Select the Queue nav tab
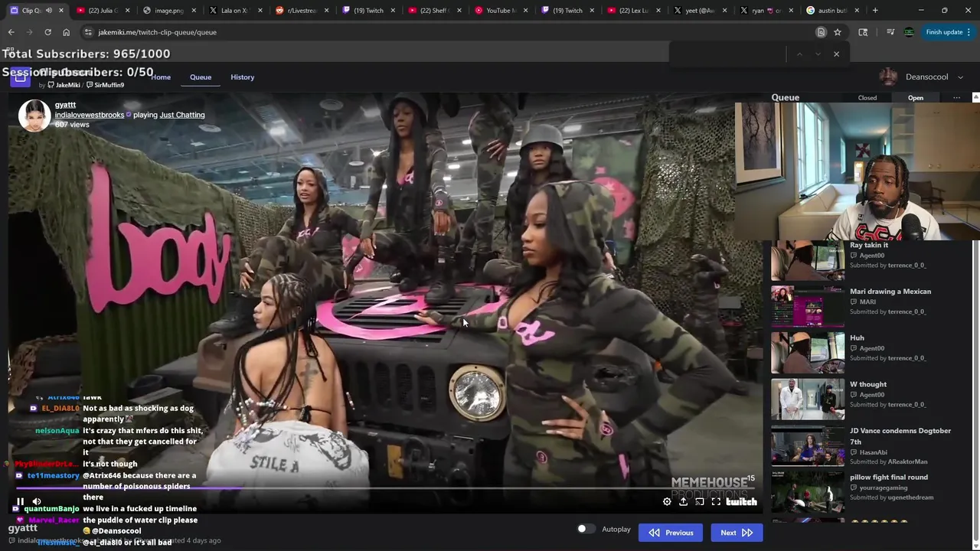Viewport: 980px width, 551px height. pyautogui.click(x=201, y=77)
